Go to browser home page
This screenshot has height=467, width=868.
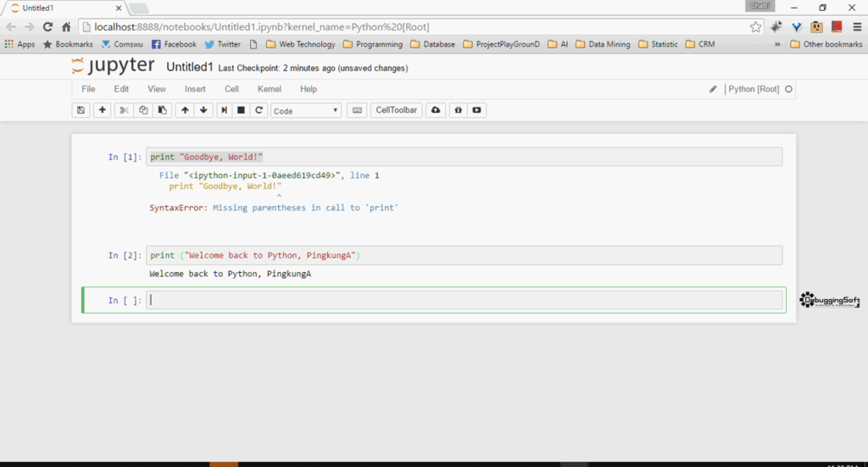tap(66, 26)
